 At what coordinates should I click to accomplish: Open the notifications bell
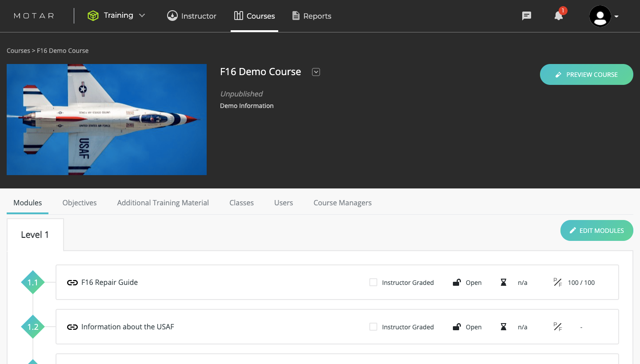point(559,16)
